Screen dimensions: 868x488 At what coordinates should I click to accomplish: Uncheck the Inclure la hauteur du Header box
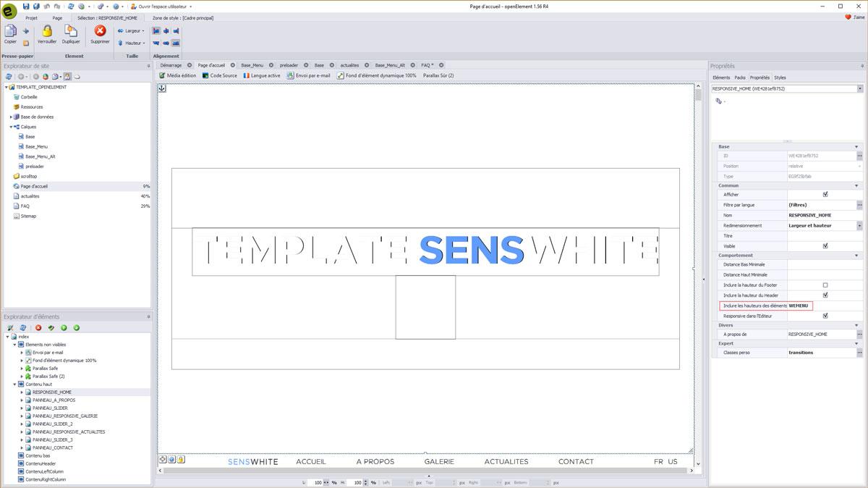pos(825,295)
